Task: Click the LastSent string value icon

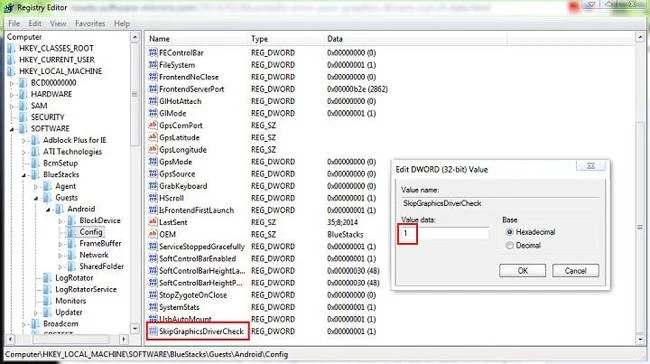Action: click(x=153, y=222)
